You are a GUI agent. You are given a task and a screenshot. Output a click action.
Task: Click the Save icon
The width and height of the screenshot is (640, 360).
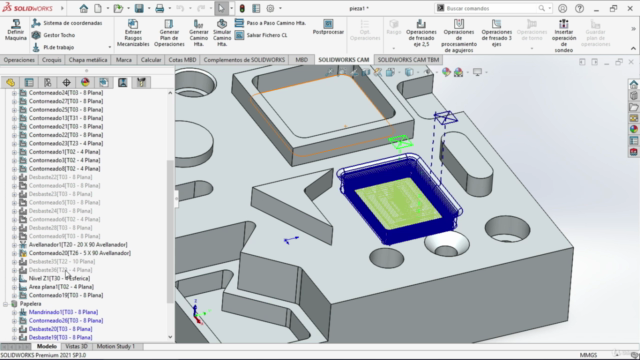point(139,8)
